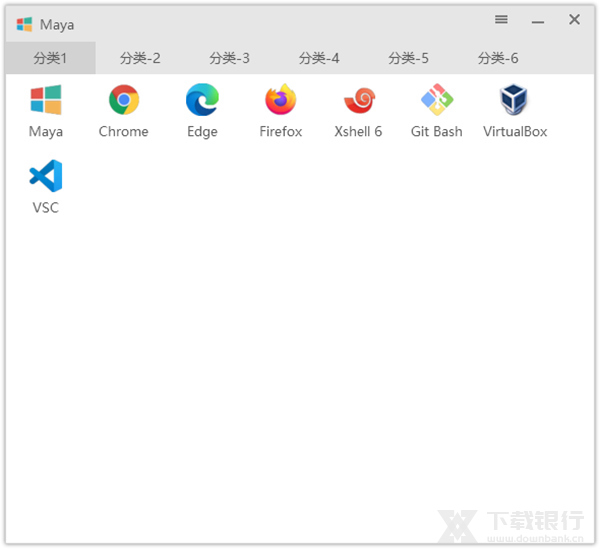Open the Xshell 6 terminal shortcut

coord(358,101)
